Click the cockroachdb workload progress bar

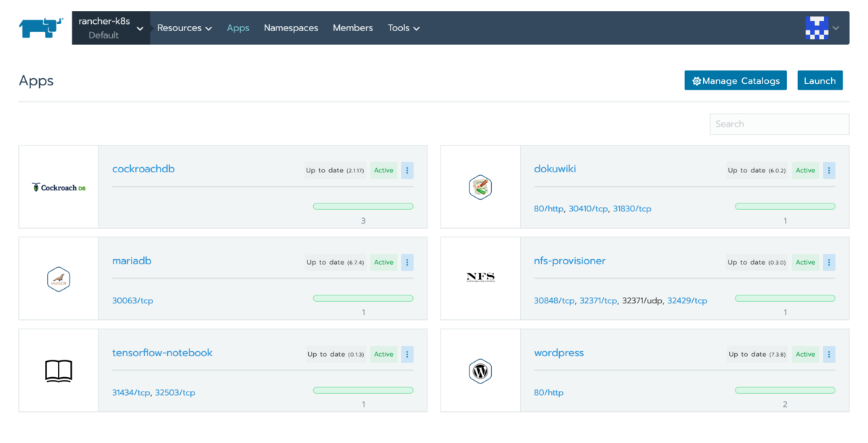click(363, 206)
